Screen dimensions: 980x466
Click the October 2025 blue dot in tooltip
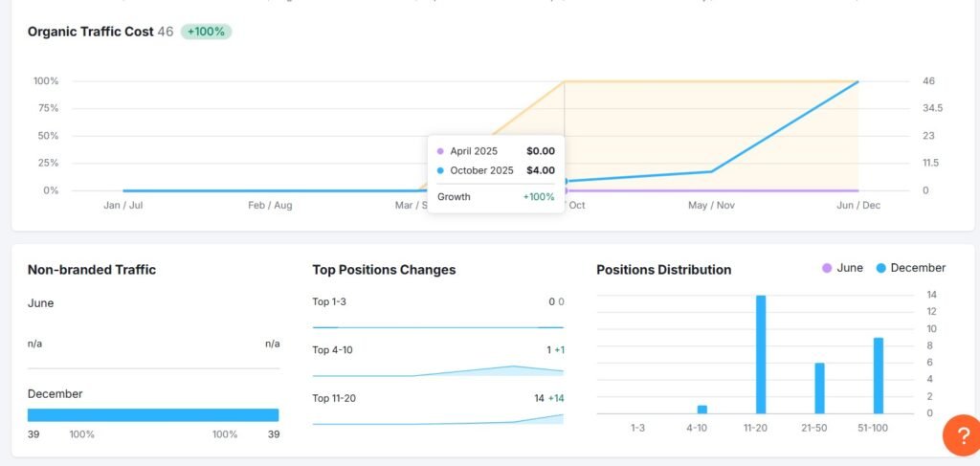click(440, 170)
